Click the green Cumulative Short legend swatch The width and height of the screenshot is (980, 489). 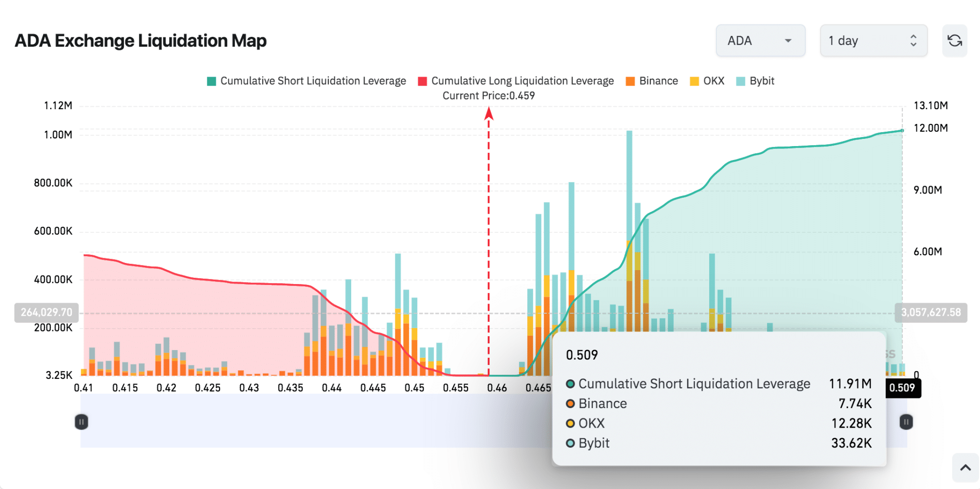pyautogui.click(x=212, y=81)
